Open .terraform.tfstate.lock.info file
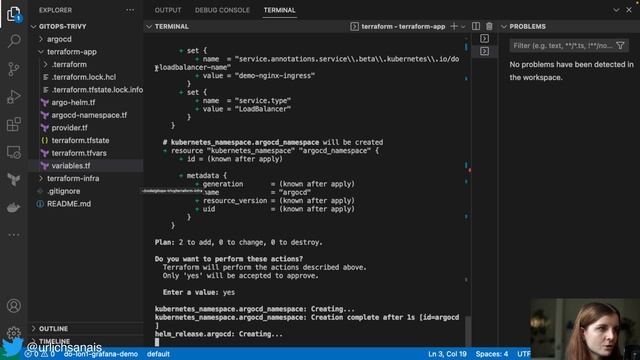Viewport: 640px width, 360px height. (97, 90)
